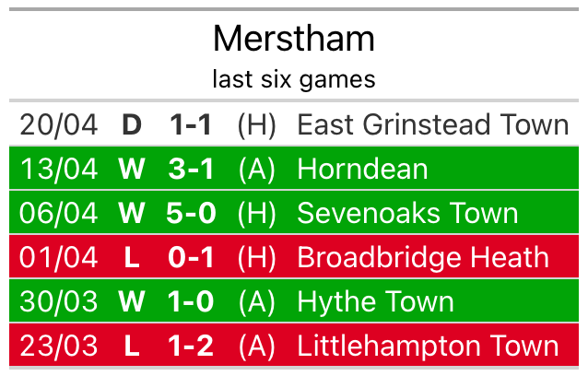Open the Horndean opponent link
Screen dimensions: 588x376
click(x=362, y=169)
